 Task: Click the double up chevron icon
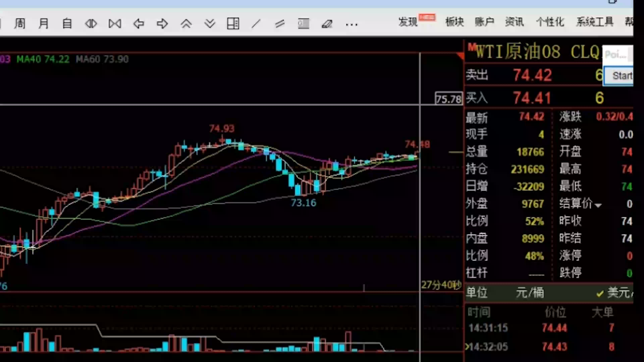click(186, 24)
